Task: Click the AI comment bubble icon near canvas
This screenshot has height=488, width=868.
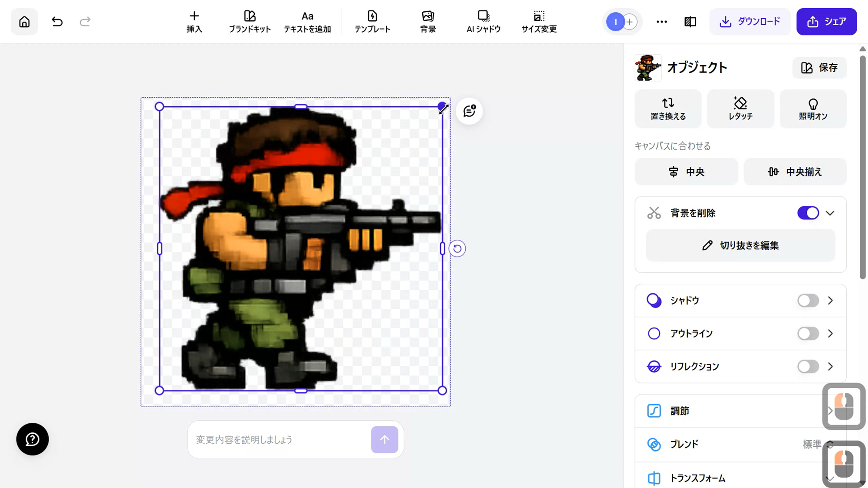Action: point(469,111)
